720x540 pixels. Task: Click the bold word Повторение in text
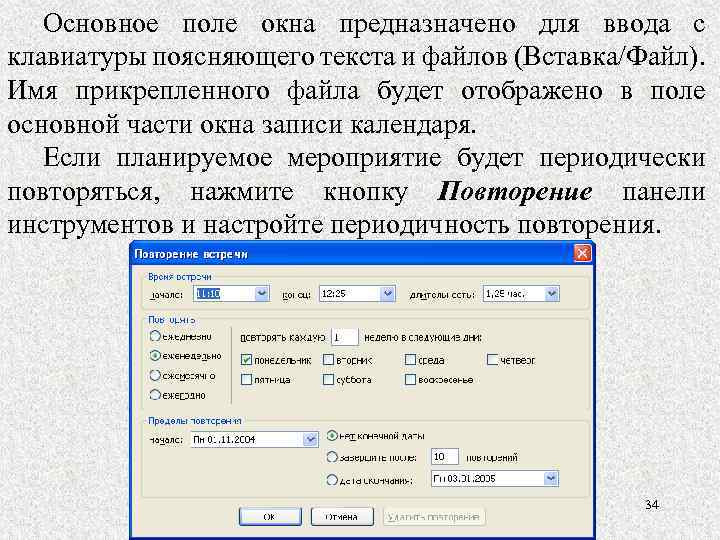click(514, 192)
